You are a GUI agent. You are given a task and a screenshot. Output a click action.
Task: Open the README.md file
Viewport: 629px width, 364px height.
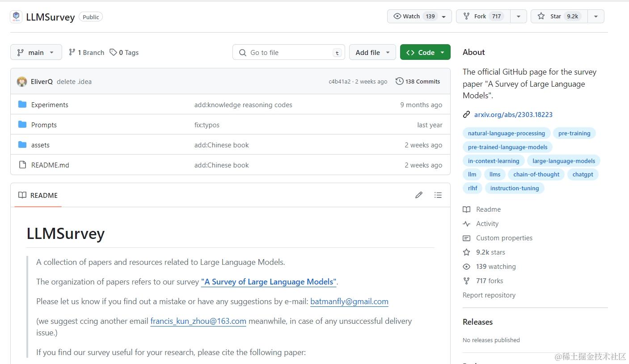50,165
